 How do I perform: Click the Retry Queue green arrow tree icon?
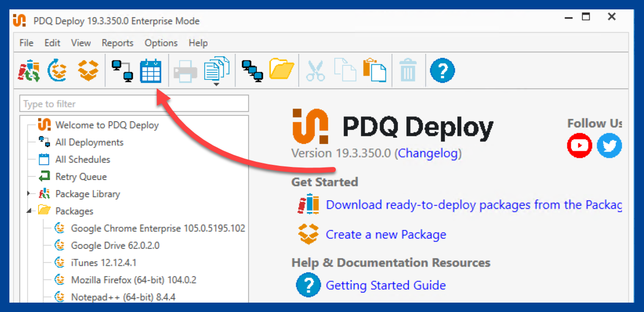pos(44,177)
